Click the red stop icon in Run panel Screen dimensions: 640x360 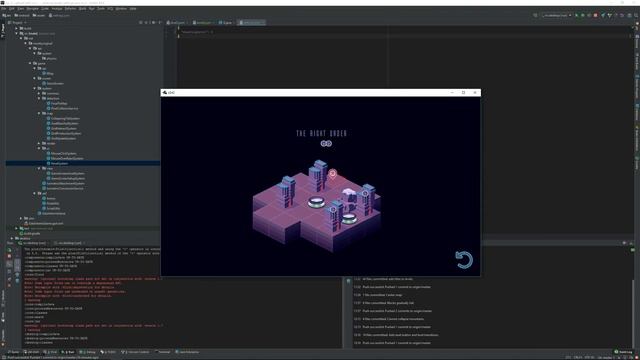tap(9, 256)
